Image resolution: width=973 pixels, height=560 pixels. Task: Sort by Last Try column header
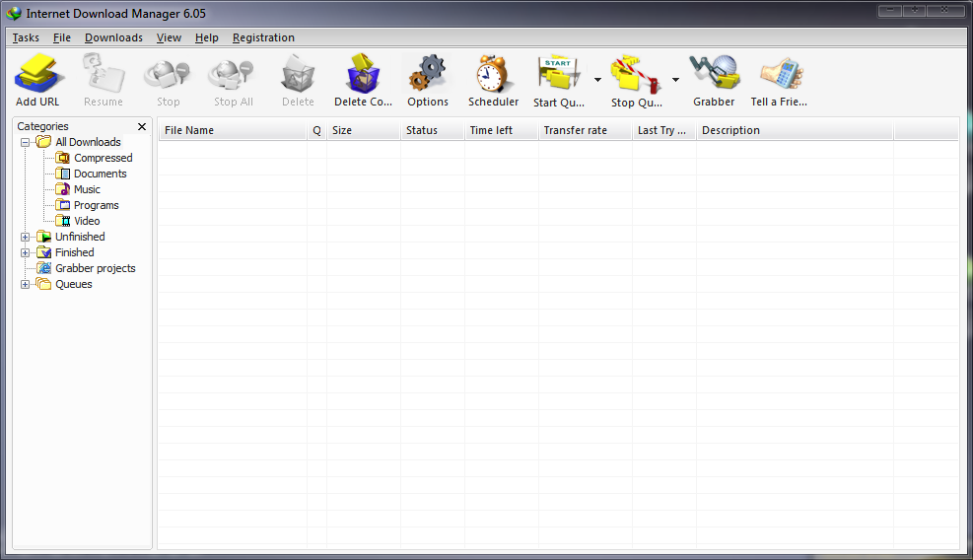click(664, 130)
